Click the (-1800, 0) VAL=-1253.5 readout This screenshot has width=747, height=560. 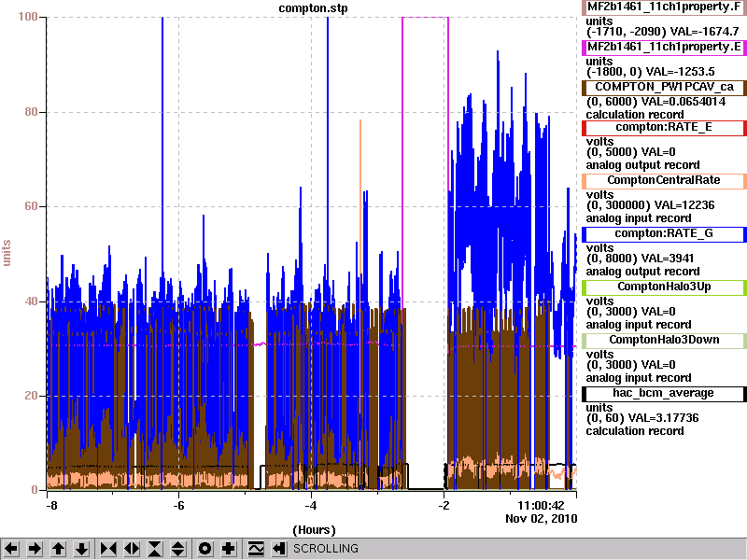(650, 72)
